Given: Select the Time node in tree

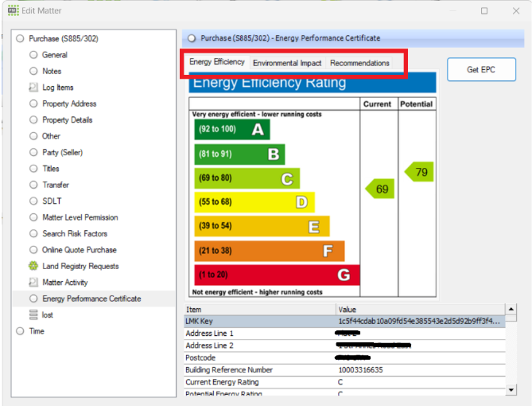Looking at the screenshot, I should (x=37, y=331).
